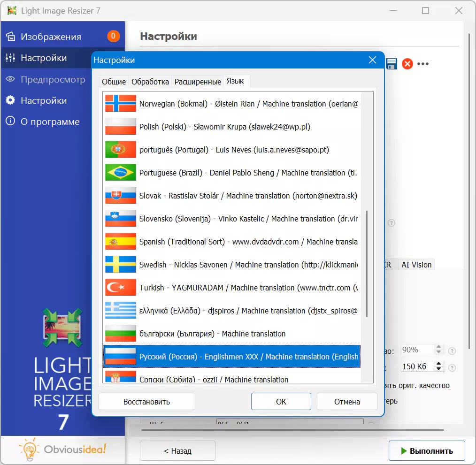Decrease the 150 Кб value with down arrow

[438, 369]
